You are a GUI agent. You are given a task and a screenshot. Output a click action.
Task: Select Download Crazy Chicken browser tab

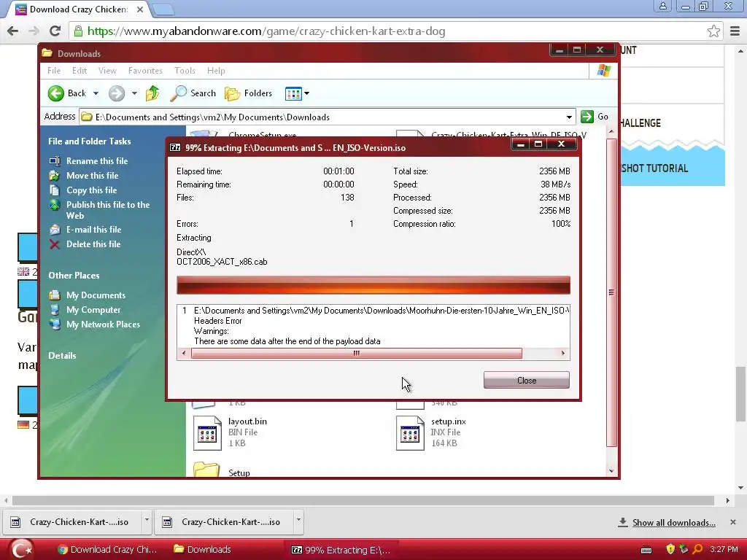click(80, 9)
